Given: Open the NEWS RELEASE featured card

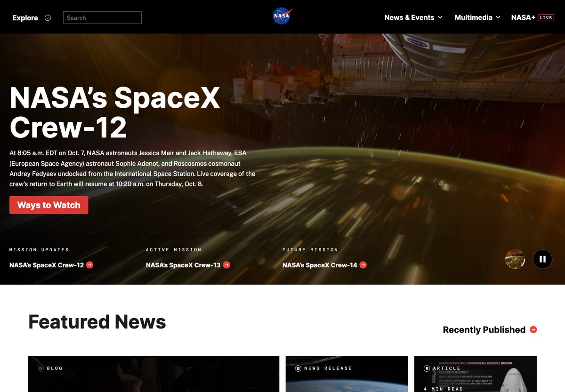Looking at the screenshot, I should coord(347,374).
